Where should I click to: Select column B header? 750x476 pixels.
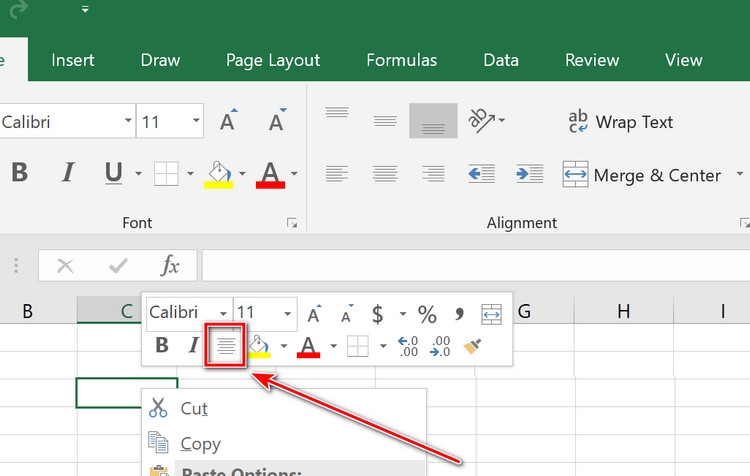click(28, 311)
